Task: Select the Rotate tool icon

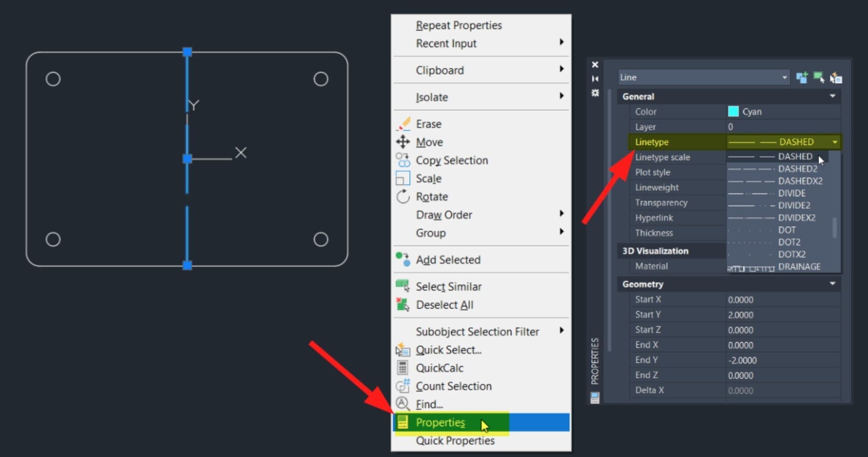Action: 404,197
